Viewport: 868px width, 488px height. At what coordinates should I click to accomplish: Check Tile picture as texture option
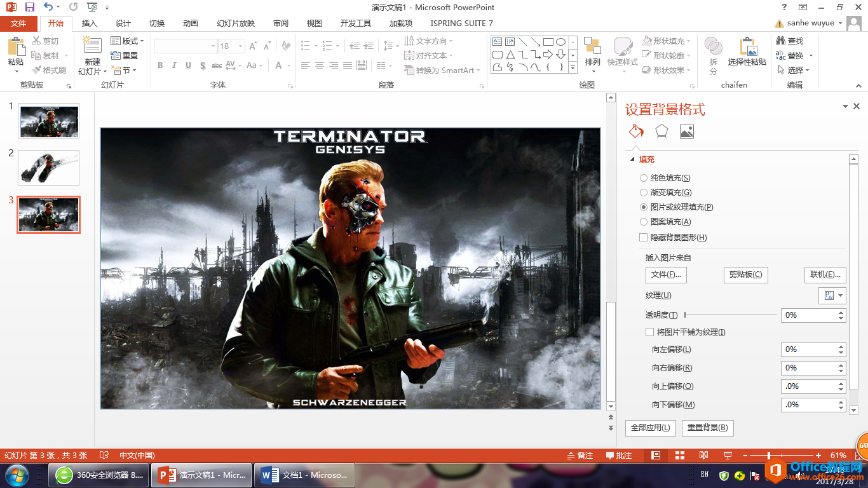point(649,332)
